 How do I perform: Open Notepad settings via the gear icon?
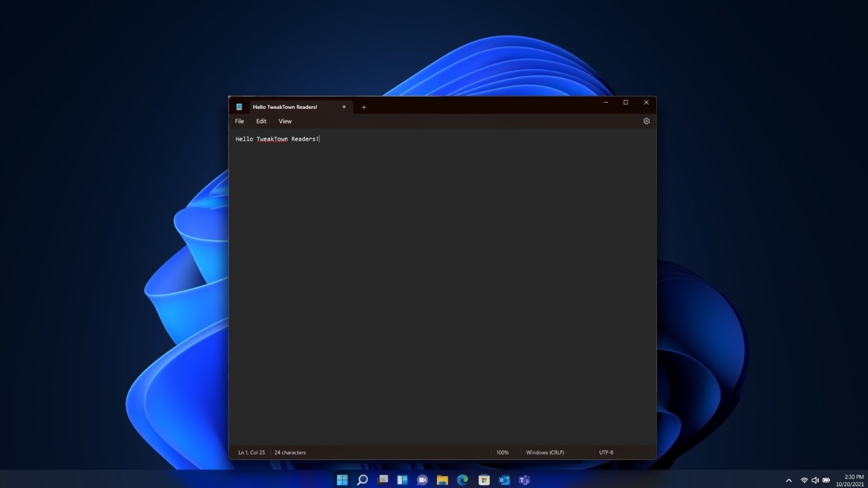click(x=646, y=121)
